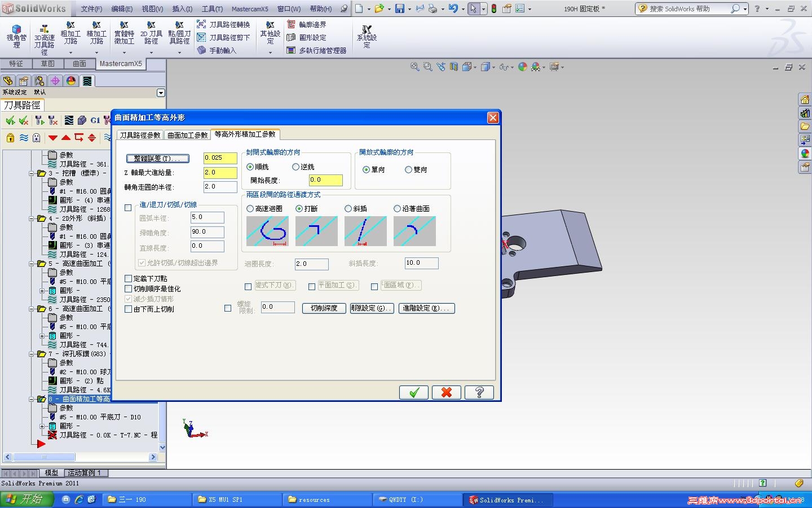Switch to 草图 command tab
812x508 pixels.
tap(48, 64)
